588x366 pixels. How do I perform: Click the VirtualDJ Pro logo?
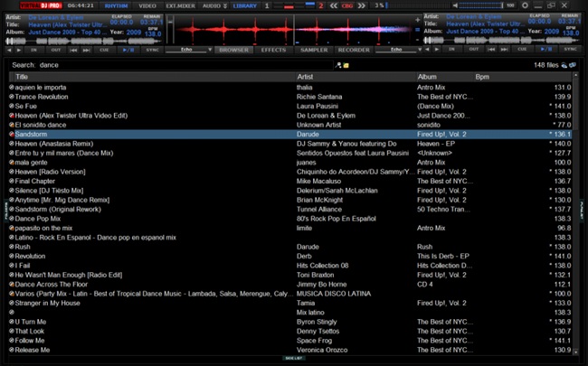(41, 5)
